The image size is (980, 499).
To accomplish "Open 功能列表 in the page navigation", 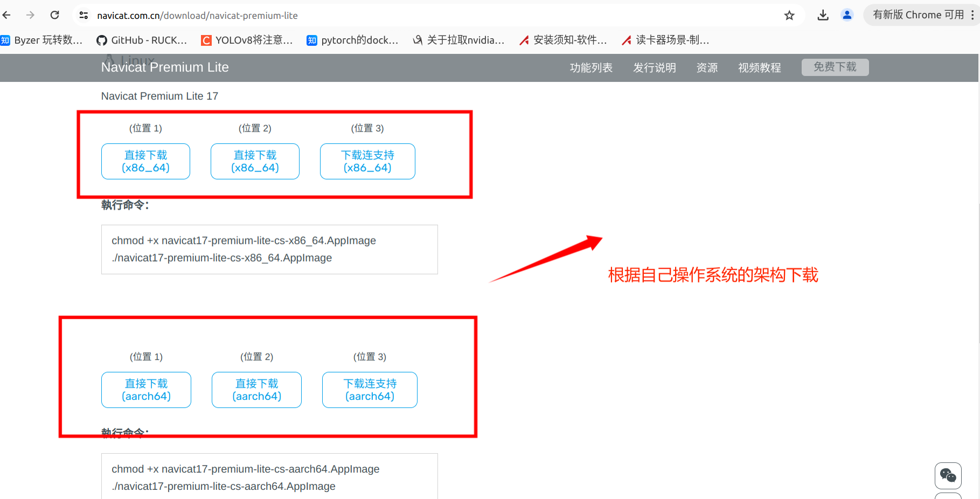I will coord(591,68).
